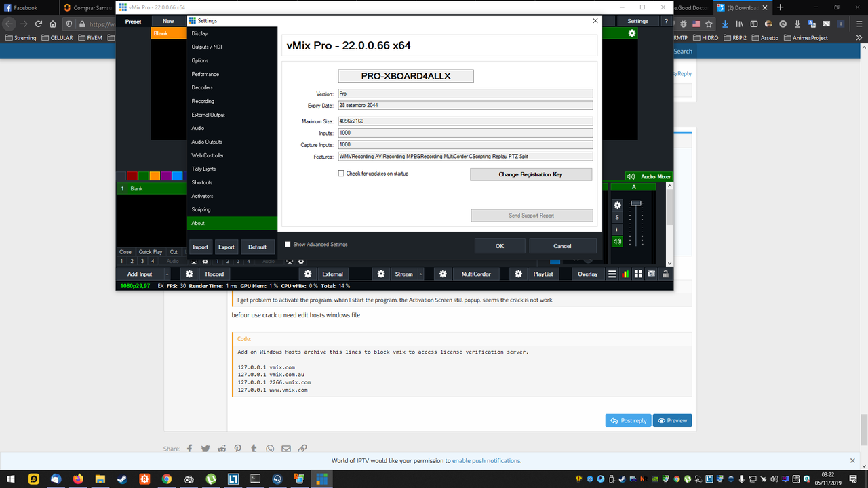868x488 pixels.
Task: Toggle the Audio Mixer panel button
Action: 649,176
